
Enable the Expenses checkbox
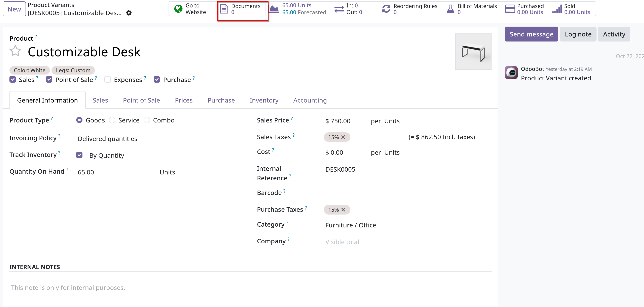tap(107, 80)
